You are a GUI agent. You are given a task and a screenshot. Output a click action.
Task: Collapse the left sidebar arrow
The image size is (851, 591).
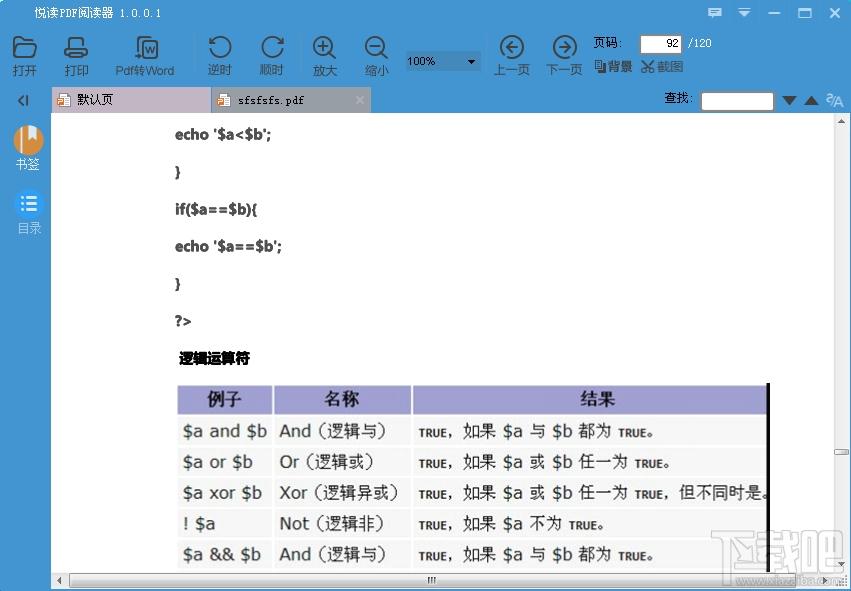(23, 100)
